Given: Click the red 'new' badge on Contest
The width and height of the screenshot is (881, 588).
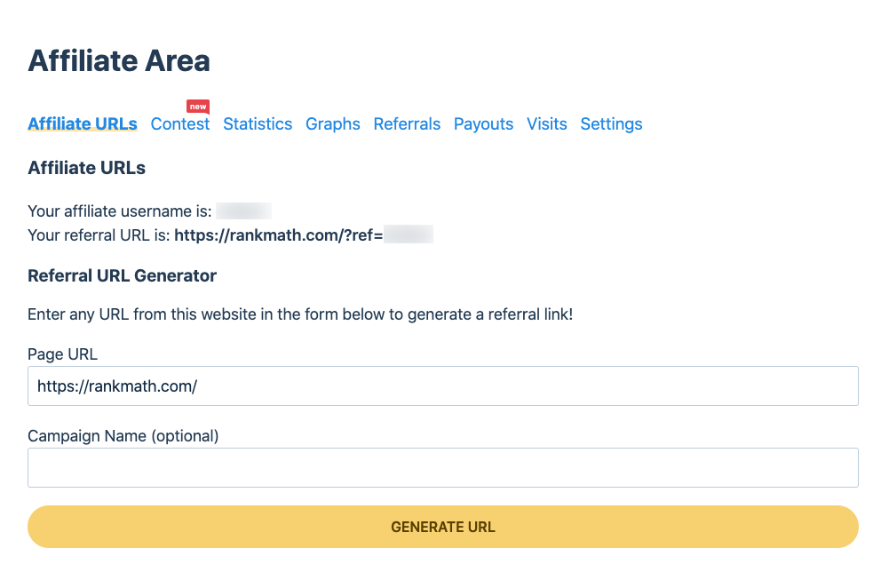Looking at the screenshot, I should [x=198, y=107].
